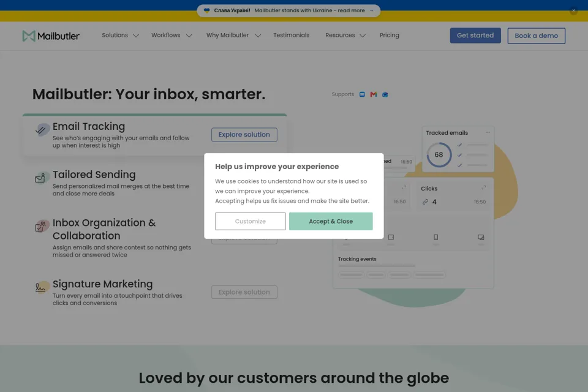Open Tracked emails card options dots

(x=488, y=132)
